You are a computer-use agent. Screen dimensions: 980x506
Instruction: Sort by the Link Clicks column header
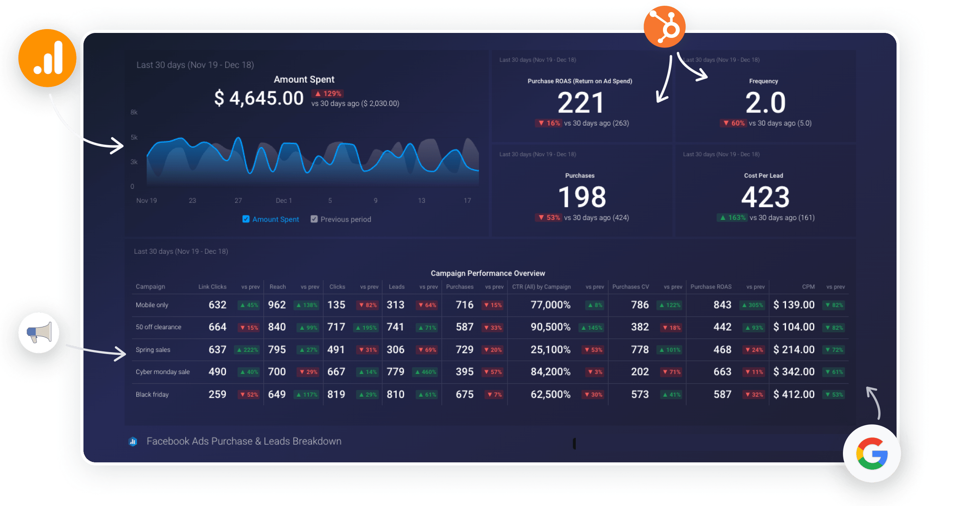[x=212, y=287]
